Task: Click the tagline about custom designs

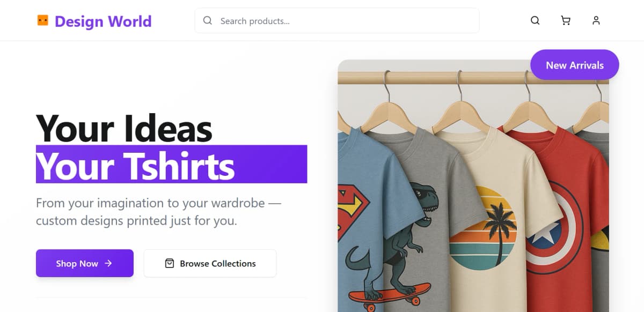Action: coord(158,212)
